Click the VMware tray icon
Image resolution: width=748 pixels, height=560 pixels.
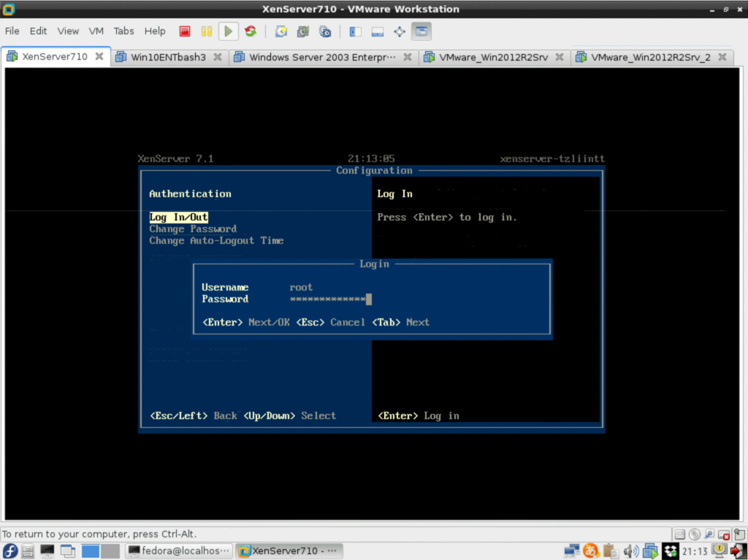(x=650, y=551)
